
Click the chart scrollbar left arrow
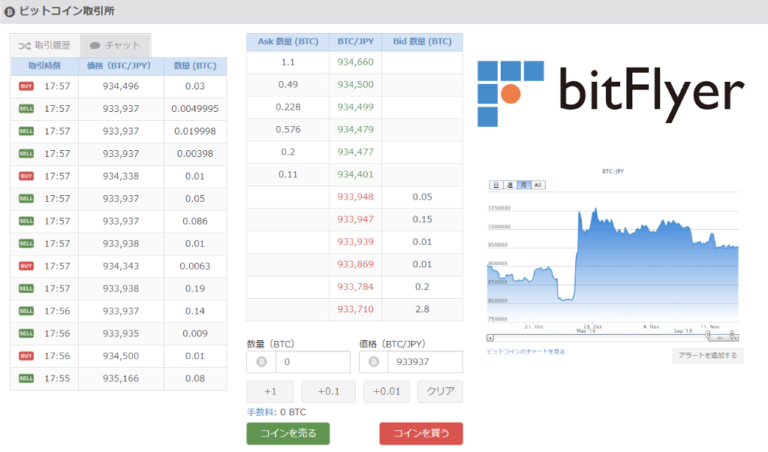pos(490,338)
